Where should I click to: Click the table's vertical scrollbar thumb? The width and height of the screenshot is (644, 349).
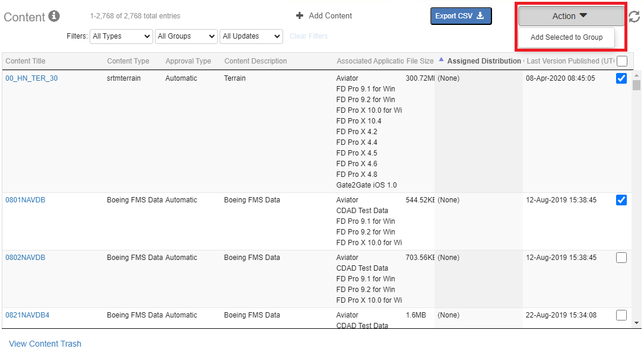pos(637,85)
